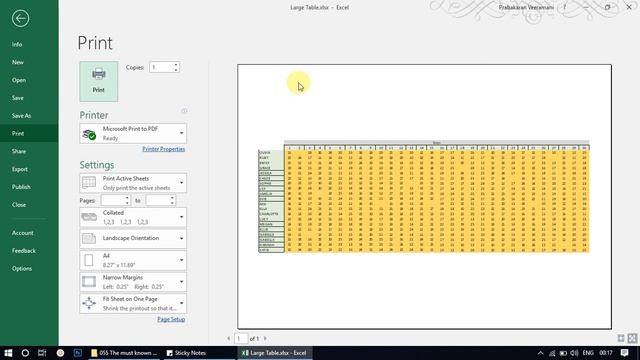Viewport: 640px width, 360px height.
Task: Increase copies with the up spinner
Action: pyautogui.click(x=176, y=64)
